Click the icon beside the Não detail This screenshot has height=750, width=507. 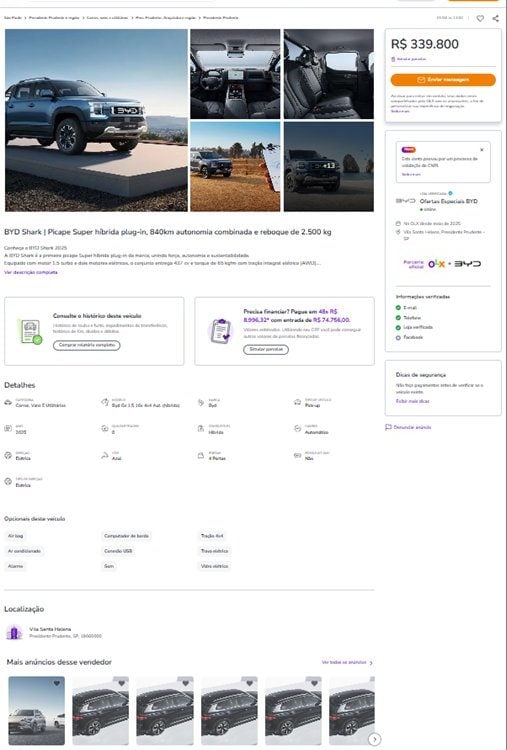(x=297, y=455)
